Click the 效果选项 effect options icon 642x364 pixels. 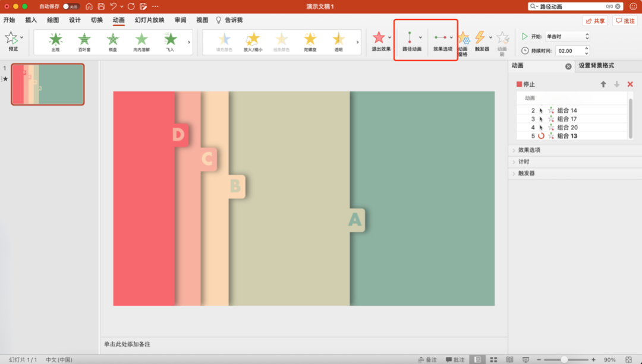coord(440,37)
